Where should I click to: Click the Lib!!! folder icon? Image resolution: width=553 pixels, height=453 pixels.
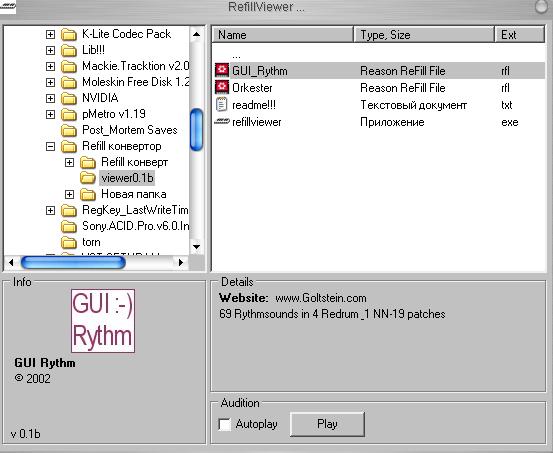tap(69, 50)
